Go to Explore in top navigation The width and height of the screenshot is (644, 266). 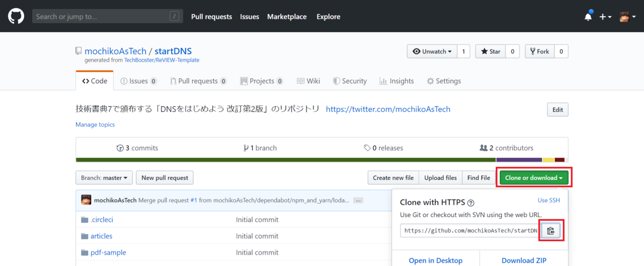328,17
